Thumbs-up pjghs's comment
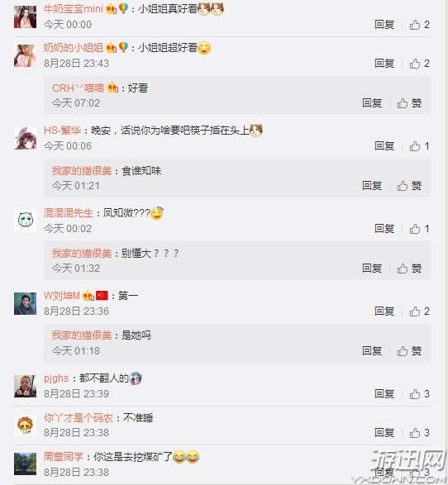Viewport: 448px width, 485px height. click(x=419, y=394)
